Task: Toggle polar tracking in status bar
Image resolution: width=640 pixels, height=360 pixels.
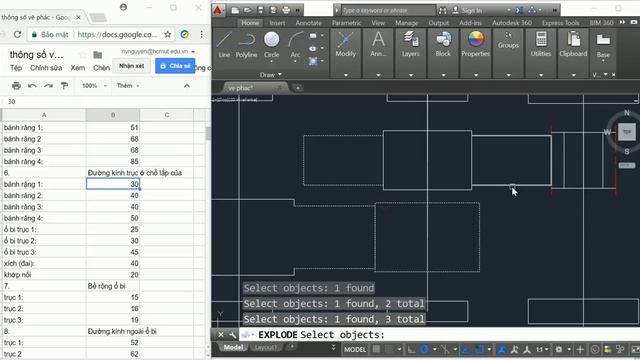Action: [x=424, y=349]
